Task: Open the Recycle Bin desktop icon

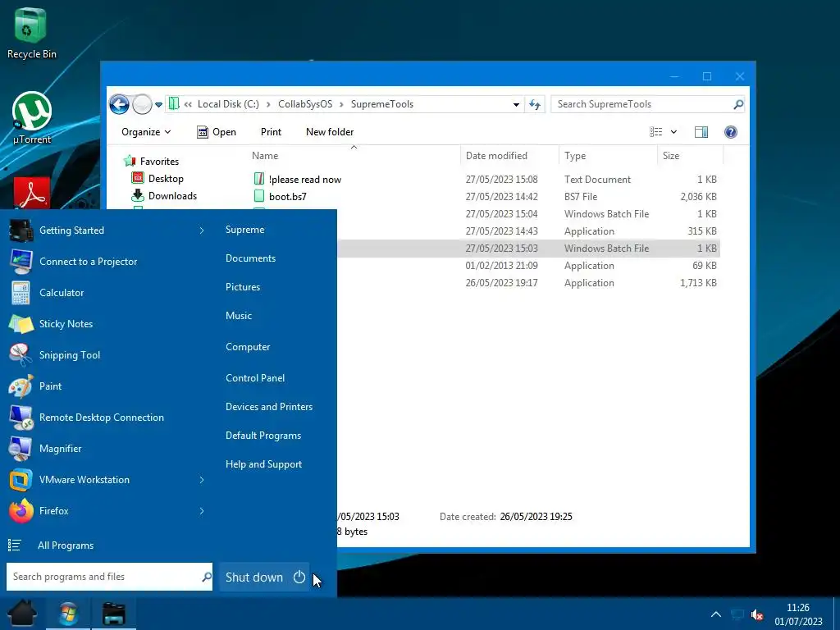Action: click(31, 33)
